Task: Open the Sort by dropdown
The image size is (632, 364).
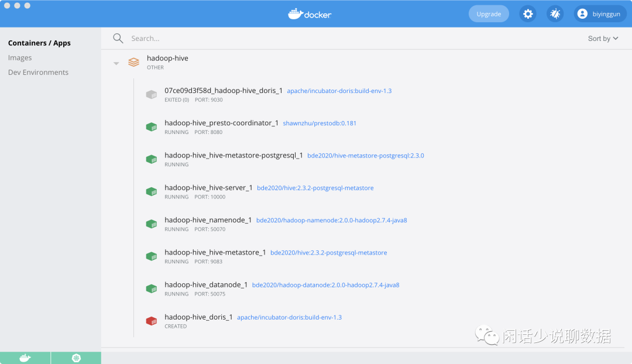Action: tap(603, 38)
